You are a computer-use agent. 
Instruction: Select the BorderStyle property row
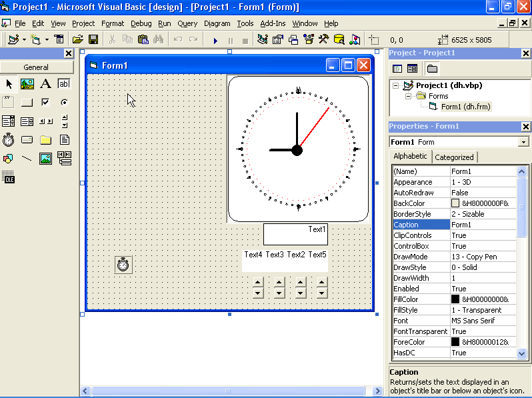point(421,214)
